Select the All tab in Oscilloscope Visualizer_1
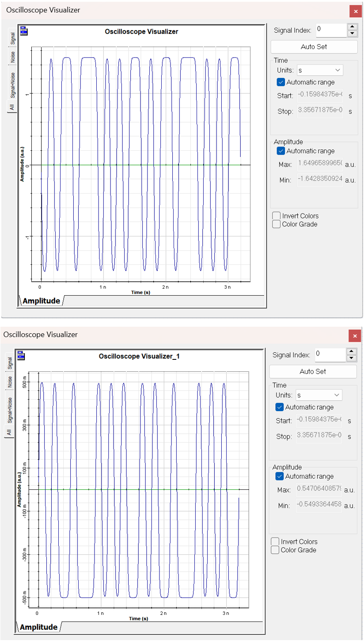 coord(10,432)
